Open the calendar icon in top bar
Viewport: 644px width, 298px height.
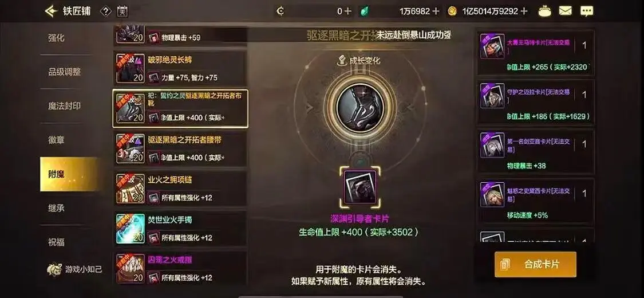tap(123, 11)
